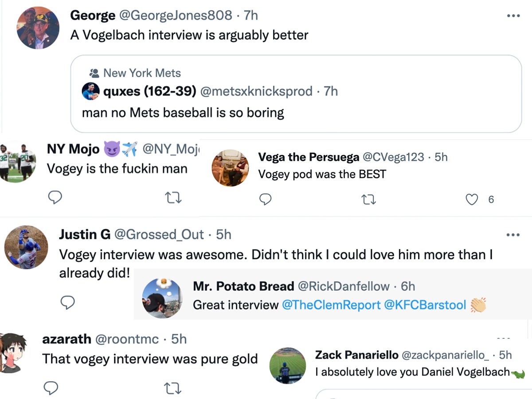532x399 pixels.
Task: Open Vega the Persuega's profile name
Action: (309, 157)
